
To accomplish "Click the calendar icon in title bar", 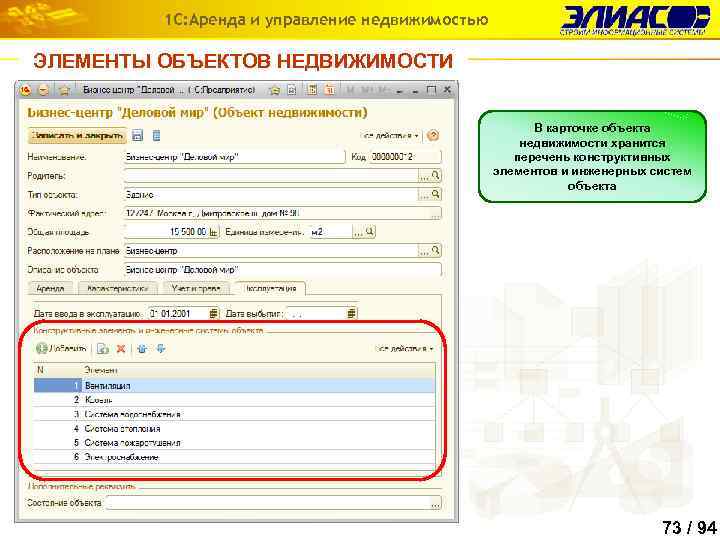I will [x=329, y=90].
